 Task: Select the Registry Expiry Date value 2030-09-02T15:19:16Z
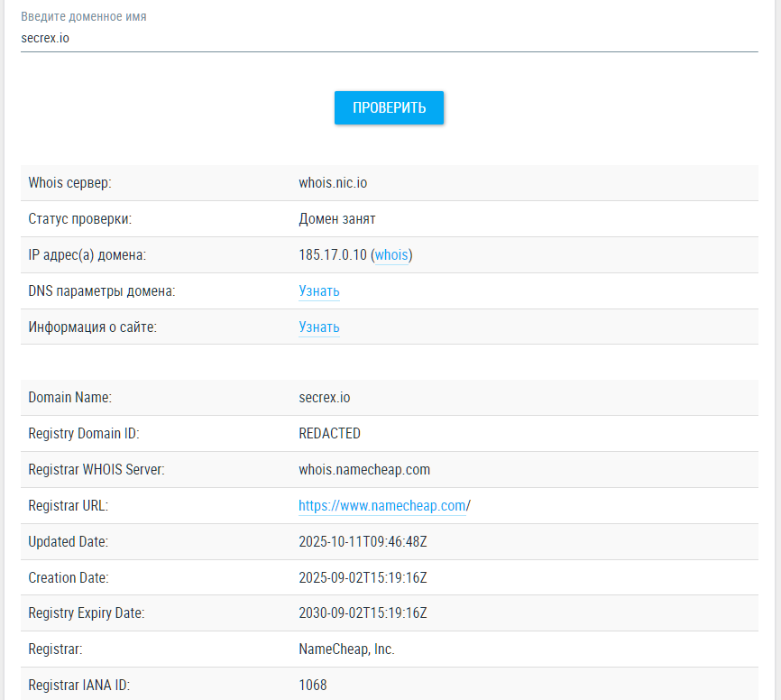pyautogui.click(x=363, y=613)
